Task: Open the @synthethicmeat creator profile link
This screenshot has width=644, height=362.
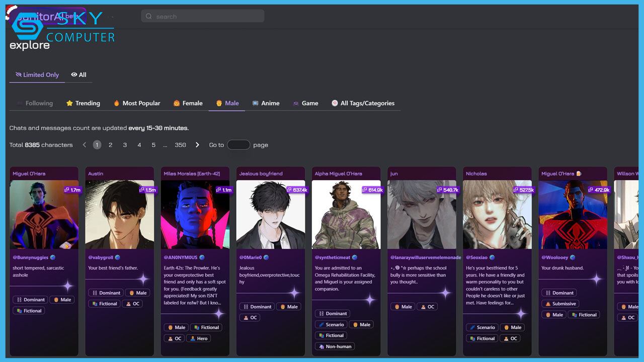Action: [x=332, y=257]
